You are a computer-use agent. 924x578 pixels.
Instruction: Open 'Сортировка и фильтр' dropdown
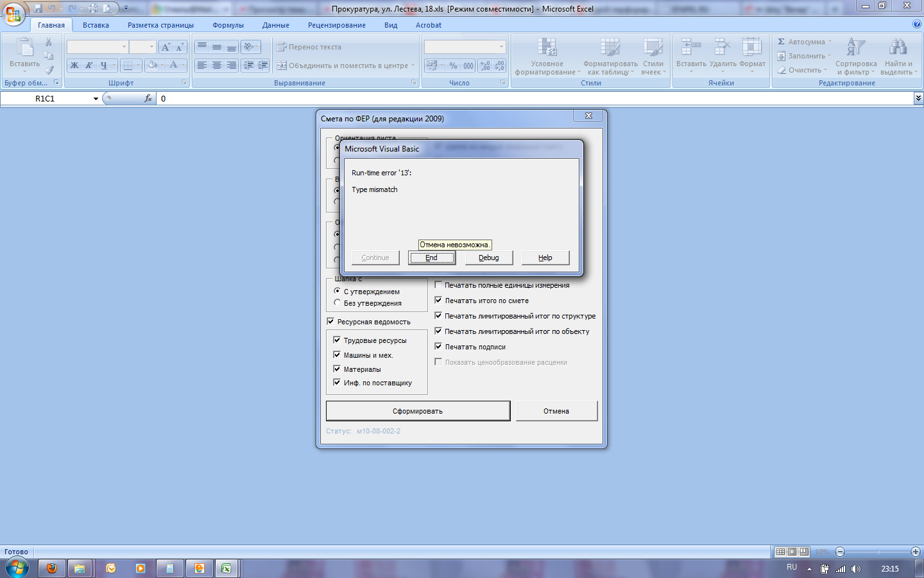tap(856, 57)
